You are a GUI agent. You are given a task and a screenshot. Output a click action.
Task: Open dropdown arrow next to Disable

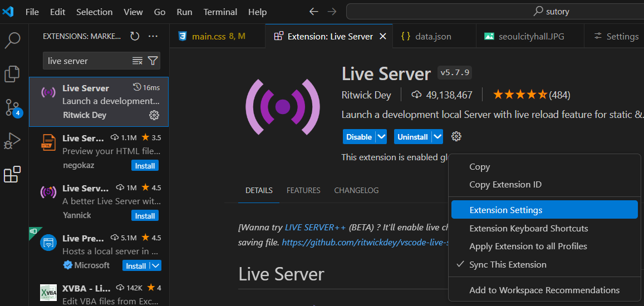coord(381,137)
